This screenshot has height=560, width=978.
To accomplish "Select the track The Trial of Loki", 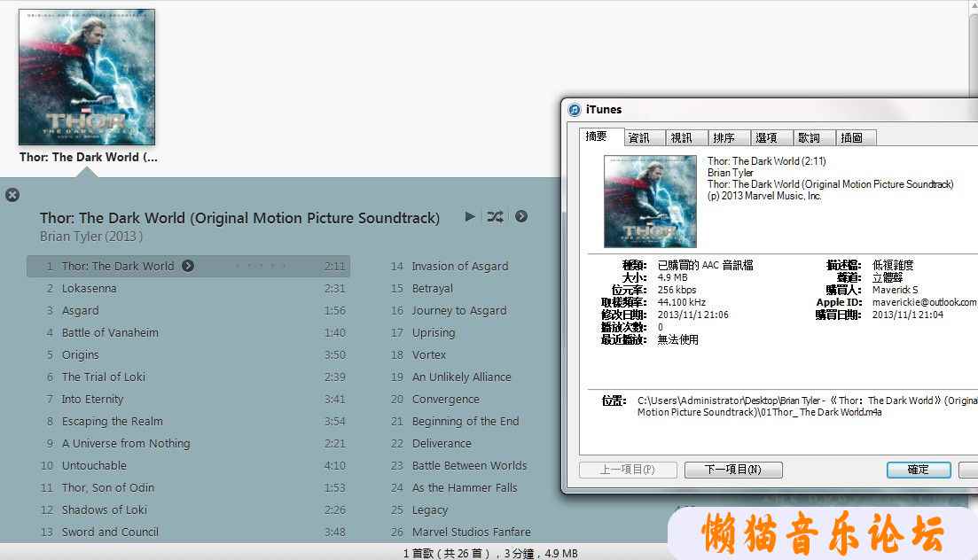I will [188, 377].
